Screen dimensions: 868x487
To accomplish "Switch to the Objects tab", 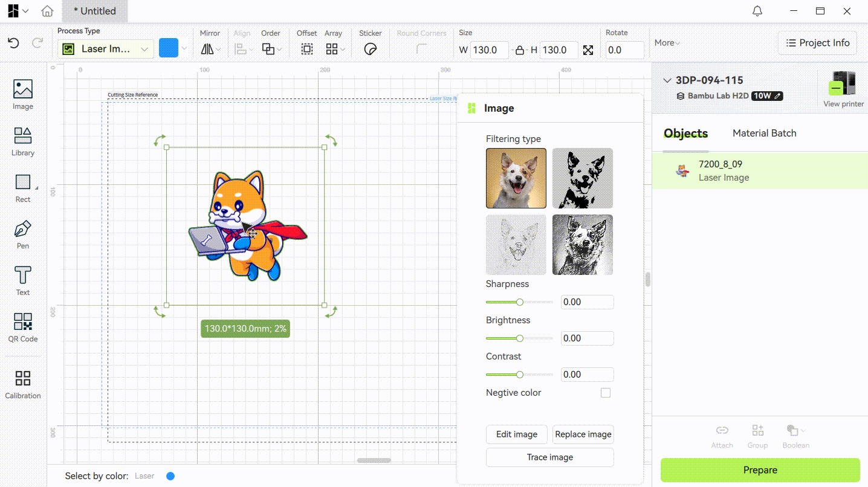I will pyautogui.click(x=685, y=134).
